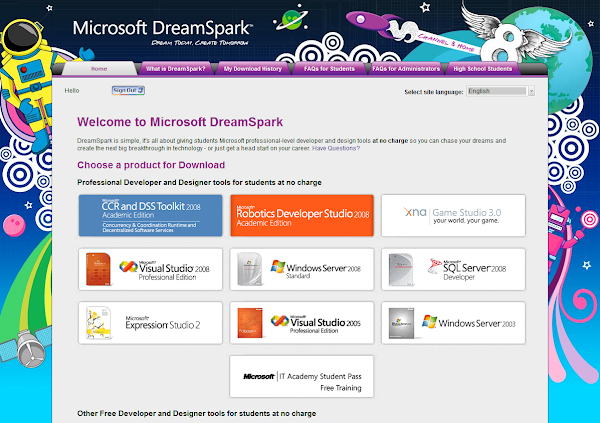Click Visual Studio 2005 box art icon
600x423 pixels.
[x=250, y=323]
